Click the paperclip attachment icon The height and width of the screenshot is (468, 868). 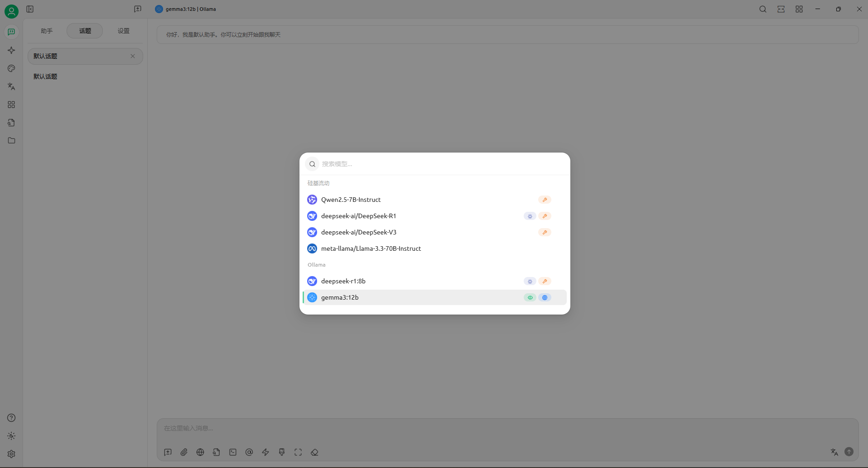click(x=184, y=452)
